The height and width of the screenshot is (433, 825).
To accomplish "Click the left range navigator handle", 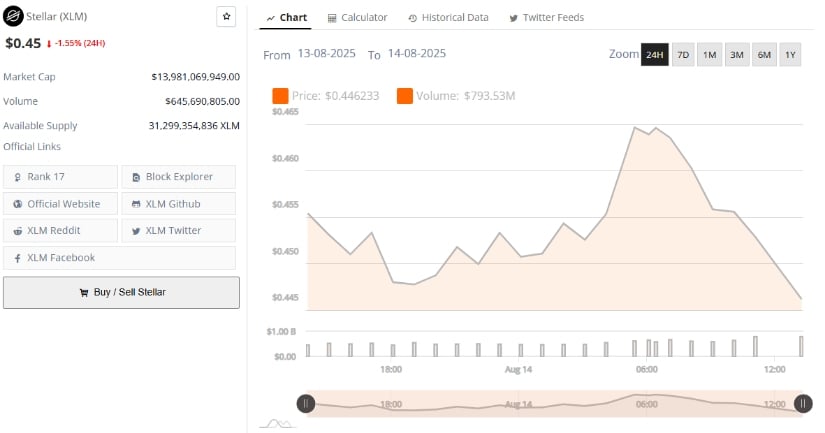I will (306, 404).
